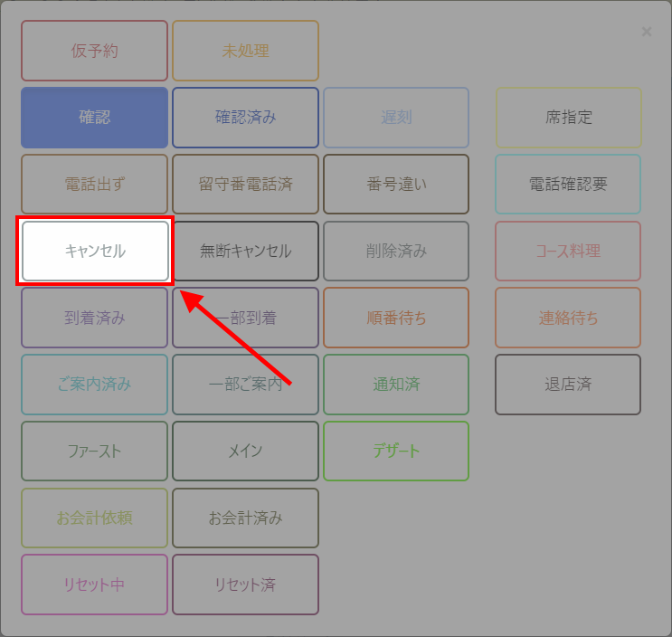Close the status dialog with X
Image resolution: width=672 pixels, height=637 pixels.
[646, 32]
